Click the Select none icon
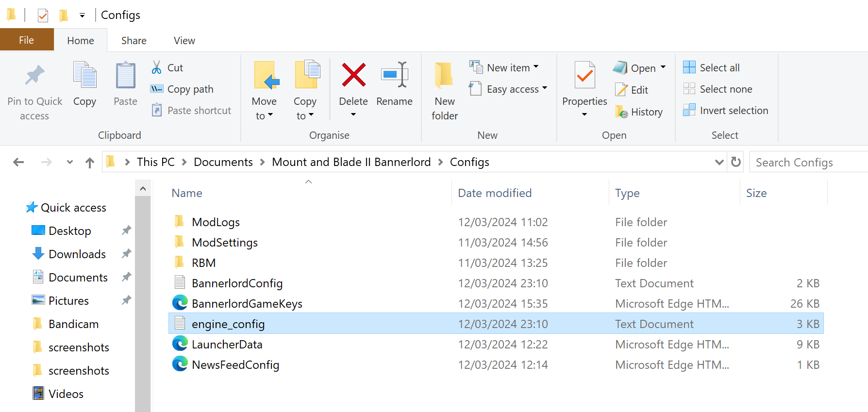 click(689, 88)
